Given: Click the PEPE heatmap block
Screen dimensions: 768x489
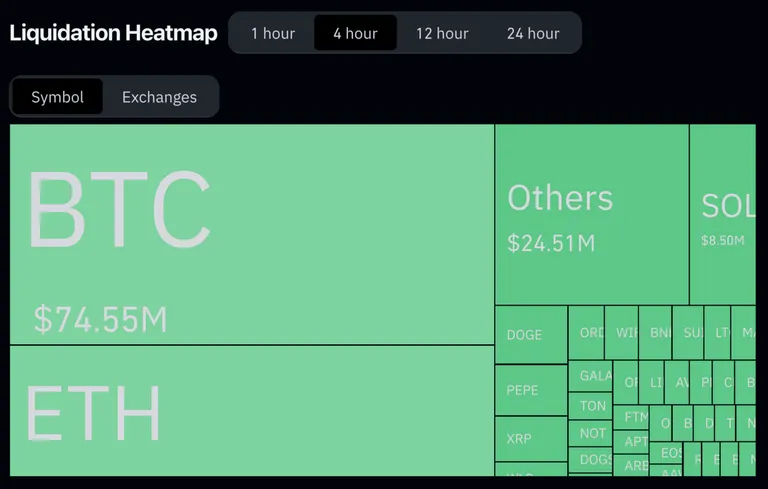Looking at the screenshot, I should [531, 390].
